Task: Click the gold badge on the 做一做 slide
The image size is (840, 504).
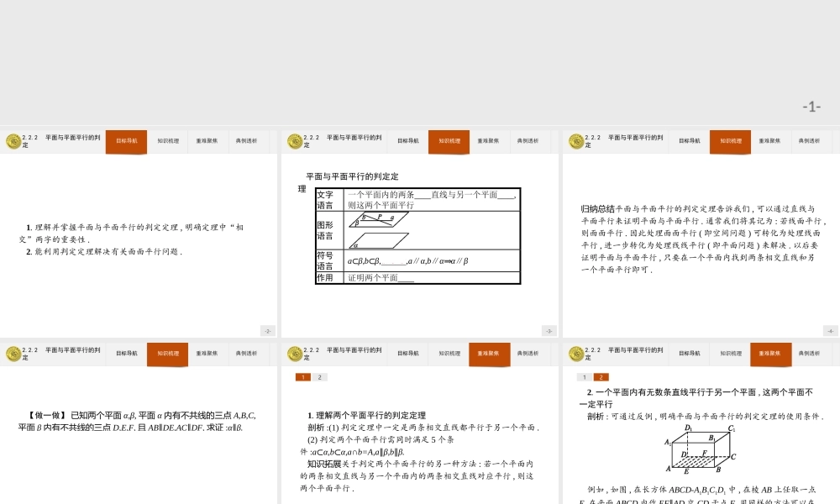Action: [x=12, y=353]
